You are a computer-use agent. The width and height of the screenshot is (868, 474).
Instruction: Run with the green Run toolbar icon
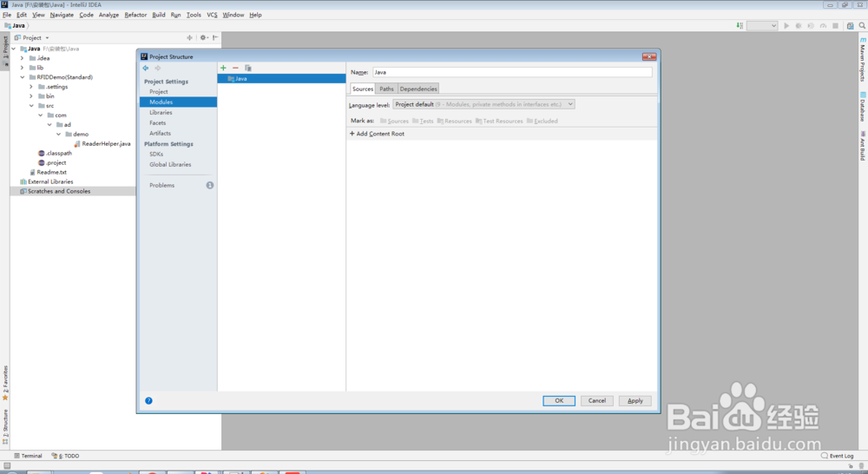pyautogui.click(x=786, y=25)
